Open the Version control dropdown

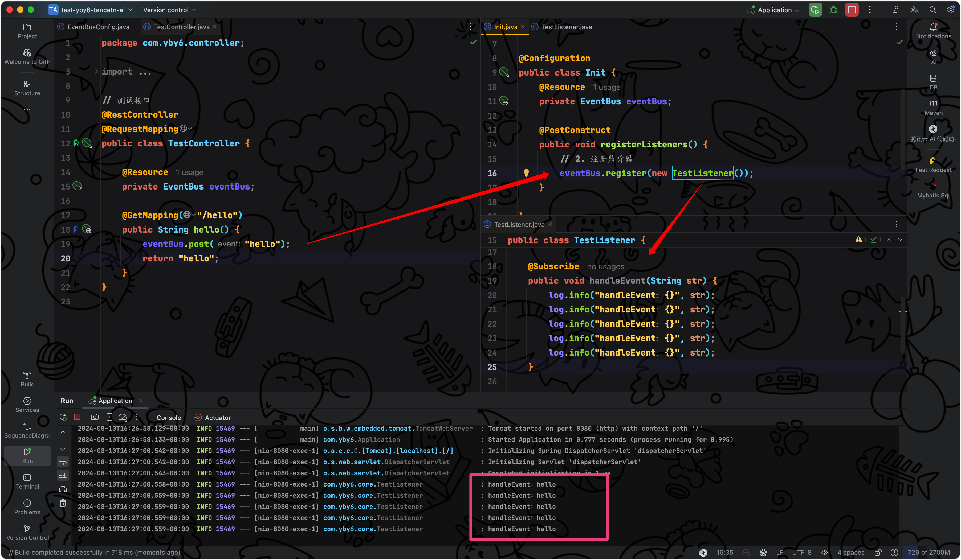[x=169, y=10]
